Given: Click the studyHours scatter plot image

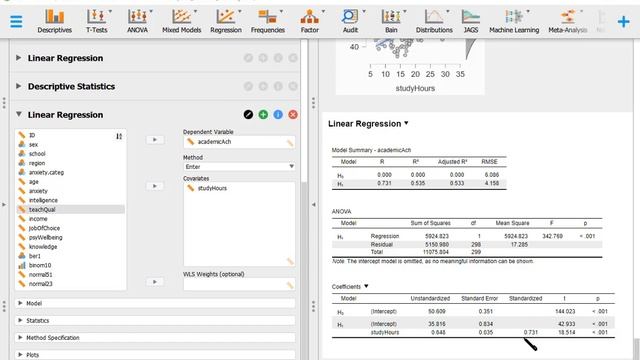Looking at the screenshot, I should [x=410, y=67].
